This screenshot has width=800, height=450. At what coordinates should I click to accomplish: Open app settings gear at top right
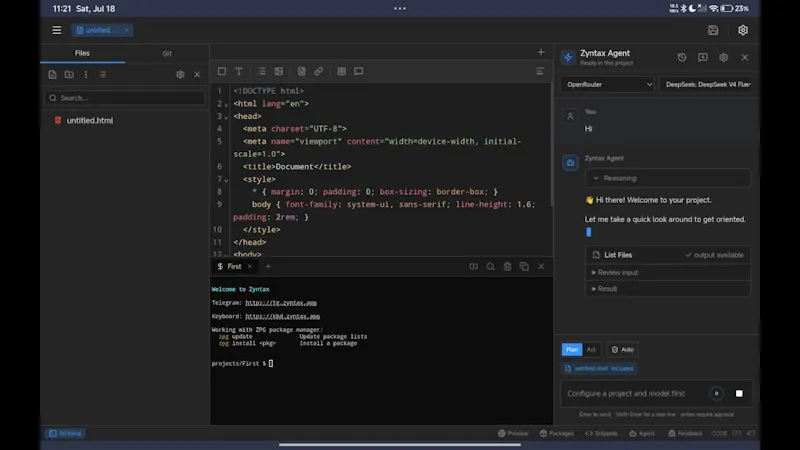pyautogui.click(x=742, y=30)
